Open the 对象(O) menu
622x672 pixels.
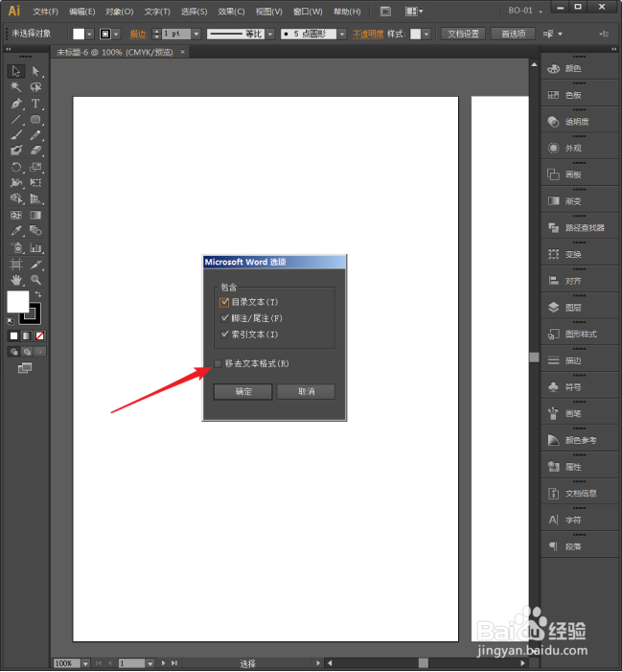120,12
